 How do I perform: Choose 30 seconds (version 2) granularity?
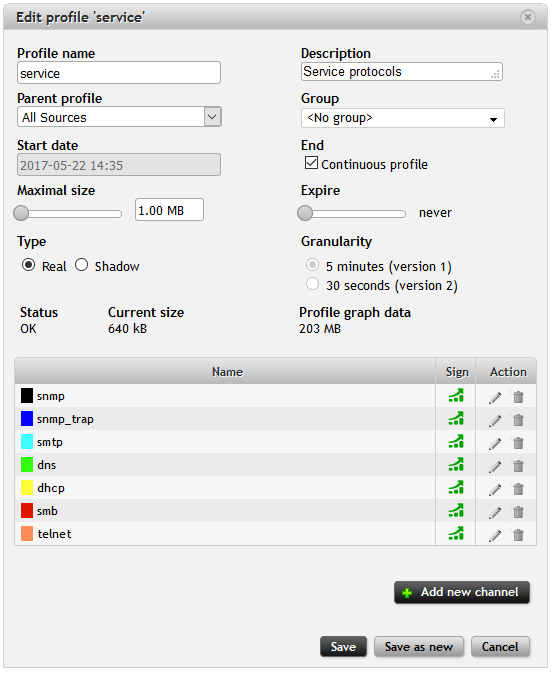[x=312, y=284]
